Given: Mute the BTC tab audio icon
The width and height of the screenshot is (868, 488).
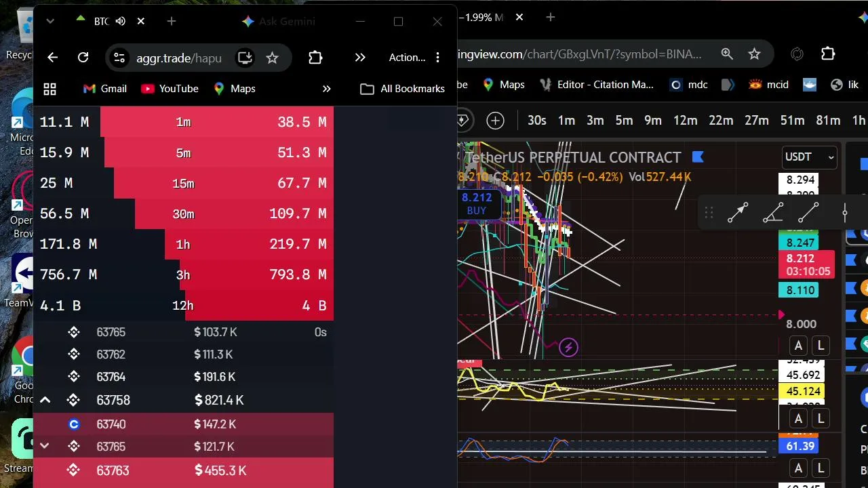Looking at the screenshot, I should [x=121, y=22].
